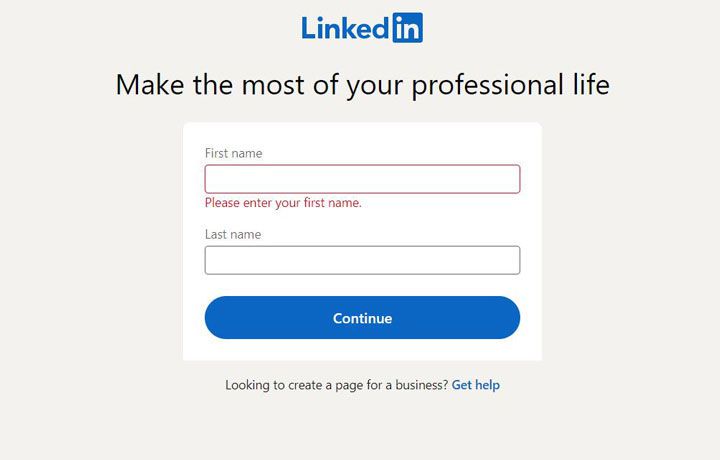Viewport: 720px width, 460px height.
Task: Click the "Last name" field label
Action: click(233, 235)
